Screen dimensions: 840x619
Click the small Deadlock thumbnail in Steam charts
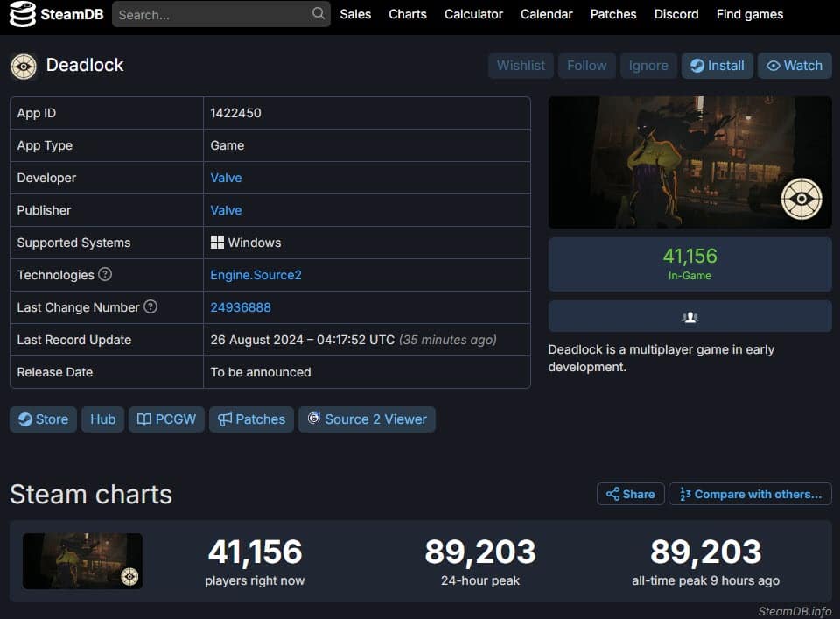pyautogui.click(x=82, y=561)
